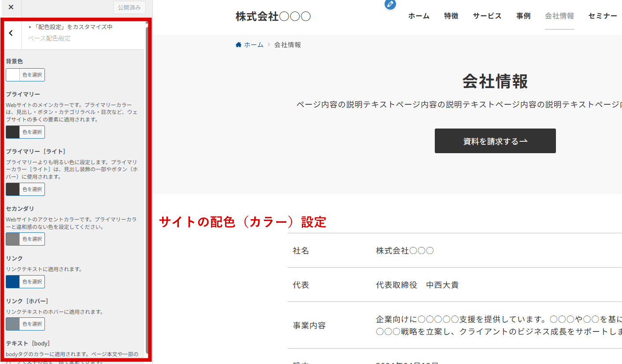Open the セカンダリ color picker

[x=25, y=239]
